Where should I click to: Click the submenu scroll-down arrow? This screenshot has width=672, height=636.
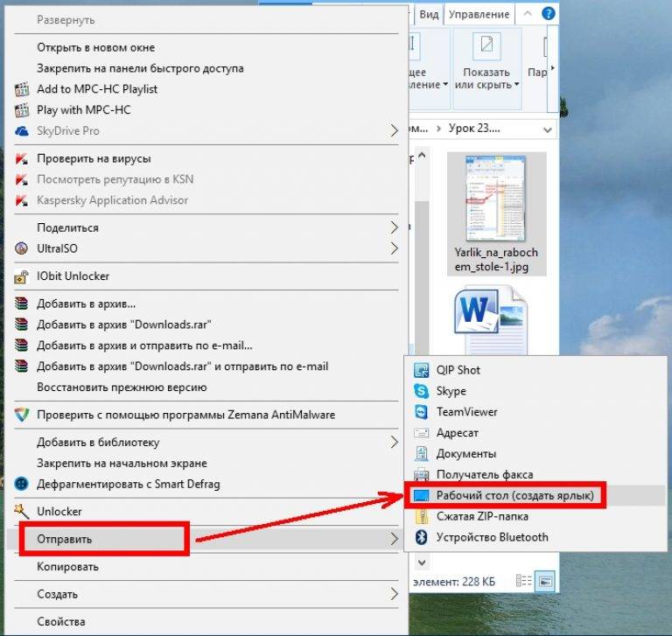coord(421,562)
